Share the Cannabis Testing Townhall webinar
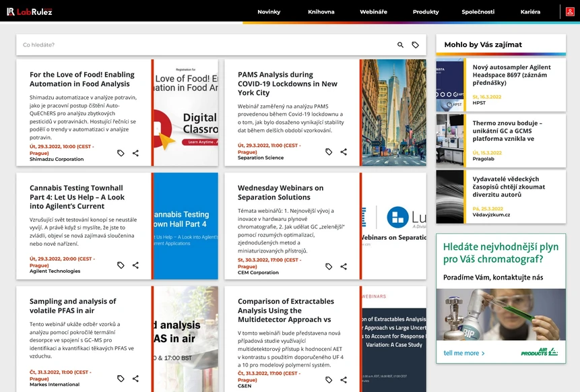Image resolution: width=580 pixels, height=392 pixels. pyautogui.click(x=135, y=265)
